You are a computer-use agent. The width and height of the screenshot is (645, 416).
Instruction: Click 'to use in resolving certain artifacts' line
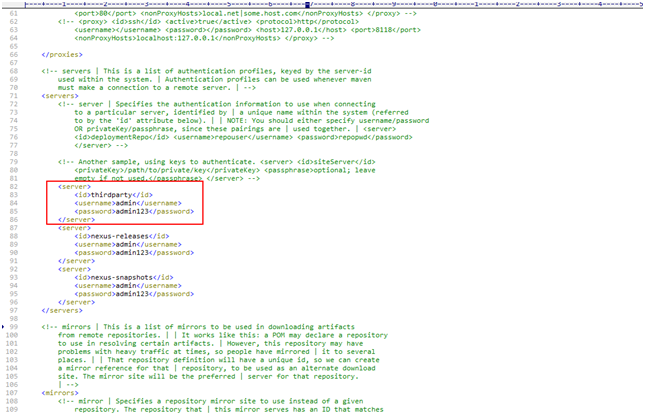point(211,343)
